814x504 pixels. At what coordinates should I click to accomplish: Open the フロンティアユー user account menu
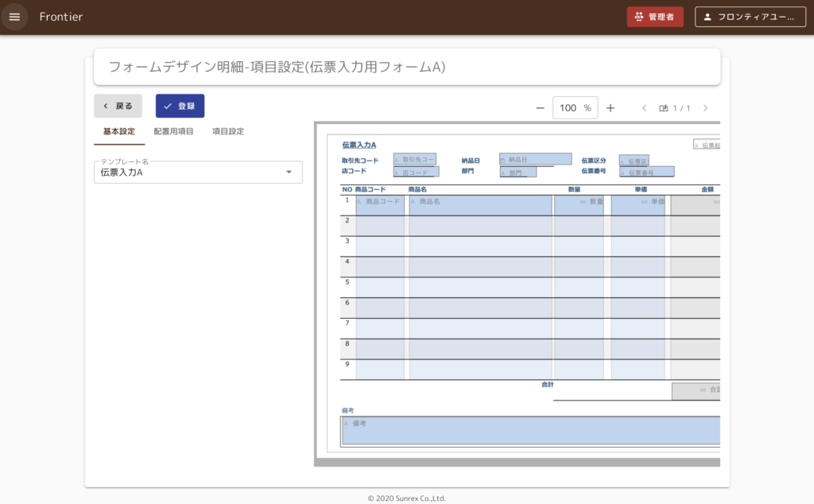750,17
